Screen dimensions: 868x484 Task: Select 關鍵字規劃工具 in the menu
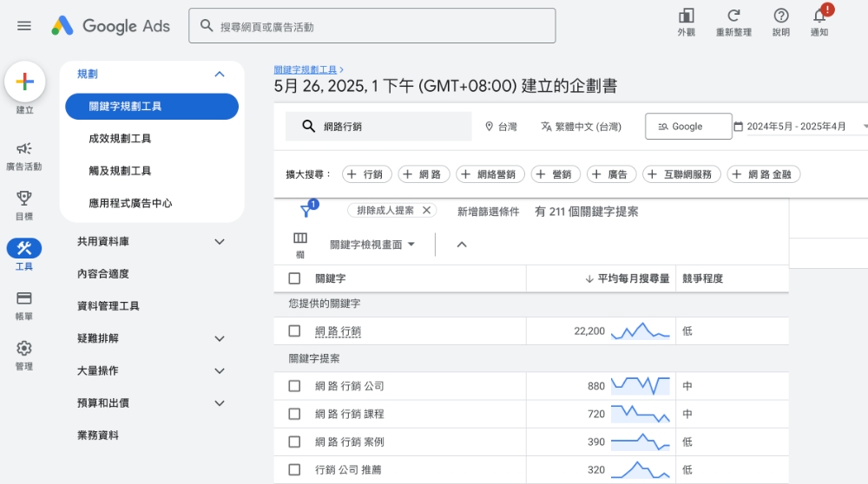click(x=152, y=106)
